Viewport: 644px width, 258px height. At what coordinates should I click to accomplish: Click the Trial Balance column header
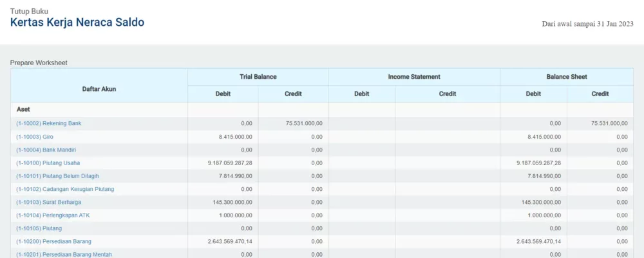pos(258,77)
